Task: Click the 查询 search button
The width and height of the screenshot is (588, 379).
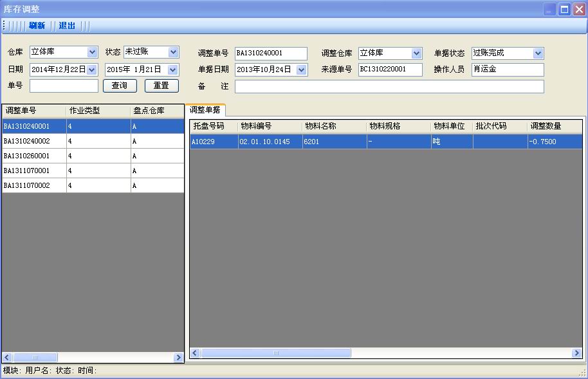Action: point(120,86)
